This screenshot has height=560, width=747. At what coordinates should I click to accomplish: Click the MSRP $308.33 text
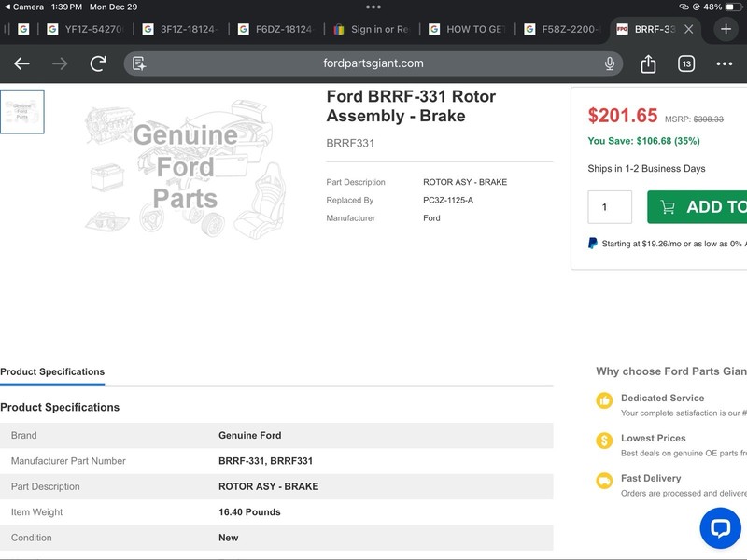click(694, 119)
